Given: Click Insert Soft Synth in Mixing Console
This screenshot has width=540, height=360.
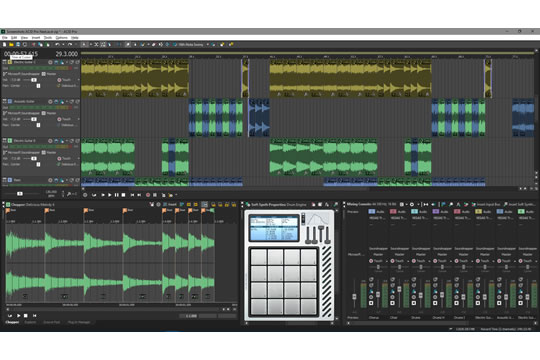Looking at the screenshot, I should (x=519, y=205).
